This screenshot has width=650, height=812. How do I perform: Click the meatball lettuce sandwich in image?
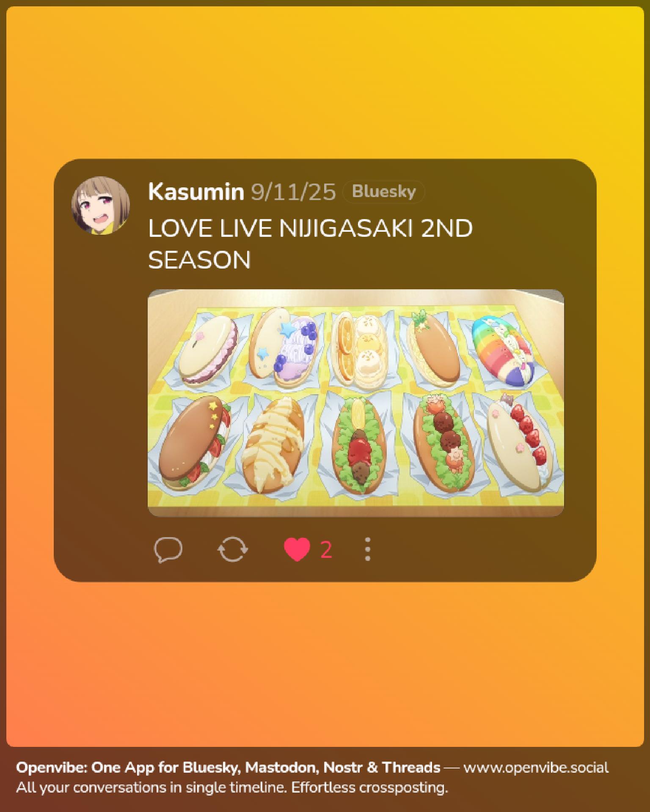(x=442, y=444)
